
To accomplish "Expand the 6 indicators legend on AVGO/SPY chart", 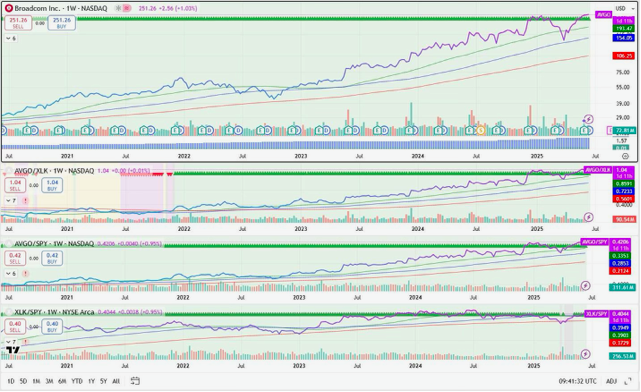I will tap(11, 273).
